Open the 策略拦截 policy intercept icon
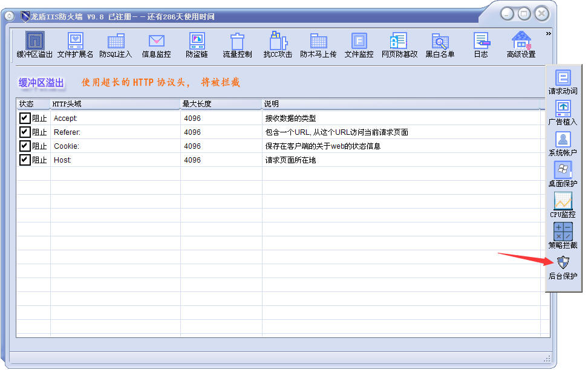 [x=563, y=236]
